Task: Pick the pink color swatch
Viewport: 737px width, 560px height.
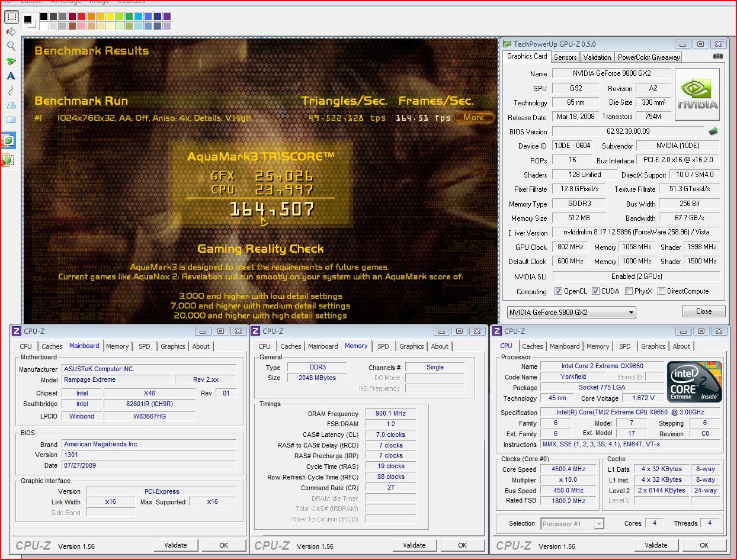Action: [x=82, y=26]
